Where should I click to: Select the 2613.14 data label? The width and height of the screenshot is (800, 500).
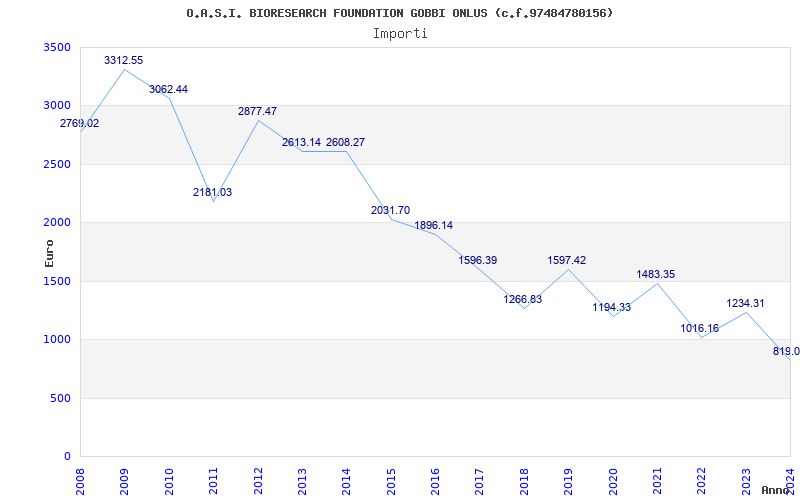click(x=302, y=142)
